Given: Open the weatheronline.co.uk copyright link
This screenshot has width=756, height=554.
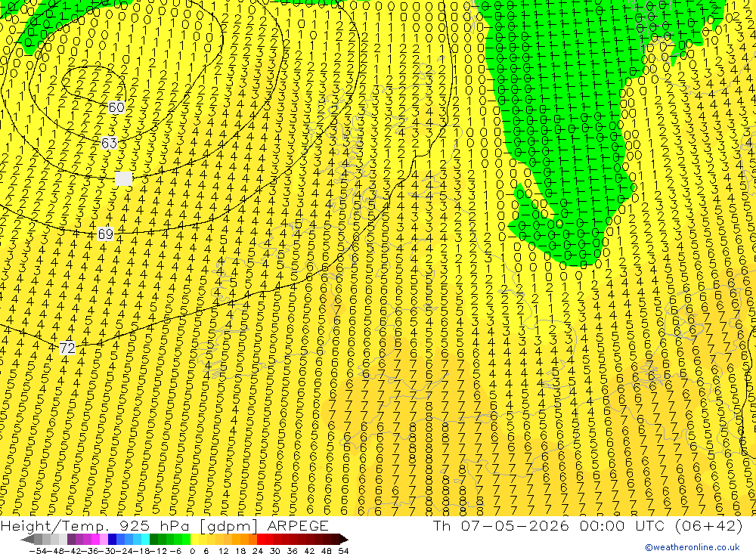Looking at the screenshot, I should pos(692,547).
